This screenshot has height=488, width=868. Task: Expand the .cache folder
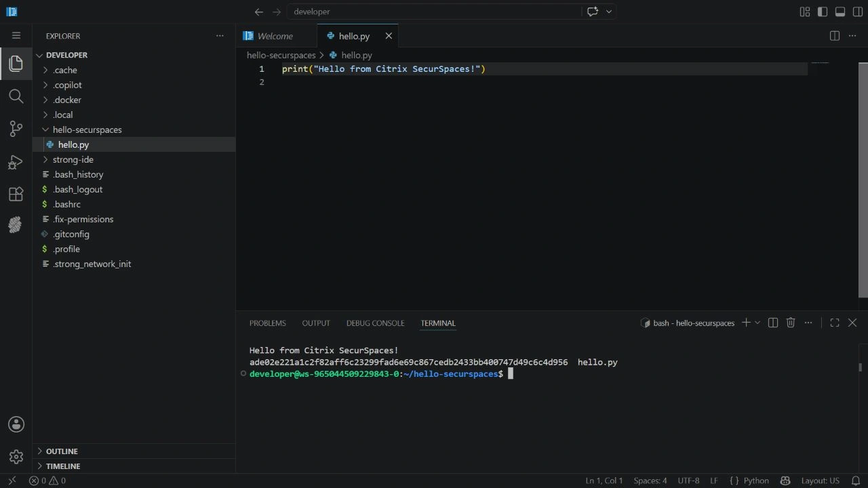click(x=134, y=70)
